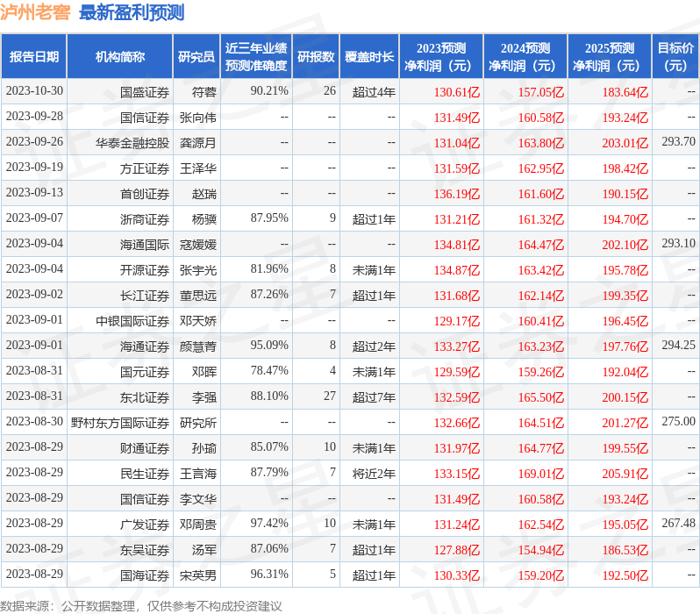Click target price 293.70
Screen dimensions: 700x614
[x=679, y=142]
